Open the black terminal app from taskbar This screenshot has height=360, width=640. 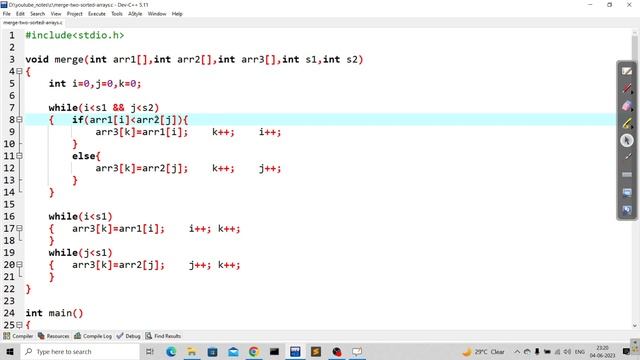click(274, 351)
